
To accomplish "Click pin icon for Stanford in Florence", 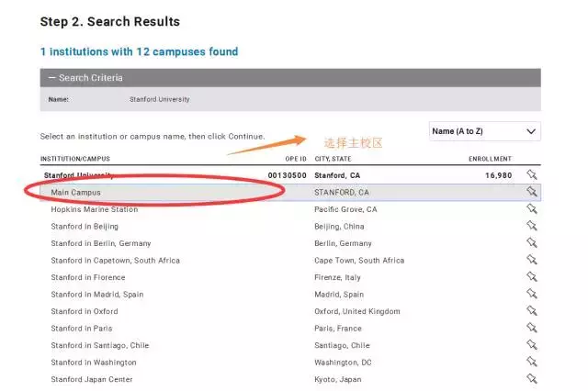I will pyautogui.click(x=531, y=277).
